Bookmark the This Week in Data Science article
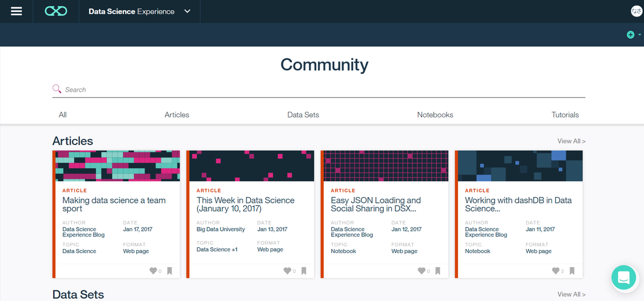Image resolution: width=644 pixels, height=301 pixels. 304,271
